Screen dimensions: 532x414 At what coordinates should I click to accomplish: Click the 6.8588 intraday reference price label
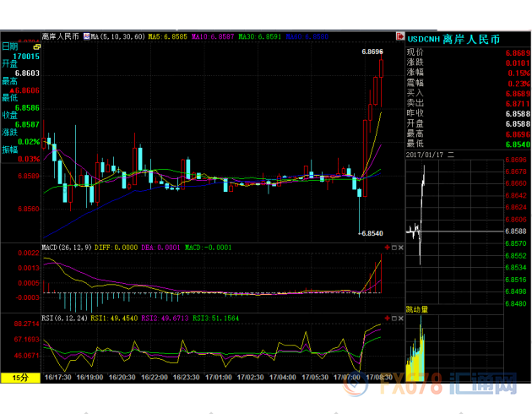click(516, 232)
